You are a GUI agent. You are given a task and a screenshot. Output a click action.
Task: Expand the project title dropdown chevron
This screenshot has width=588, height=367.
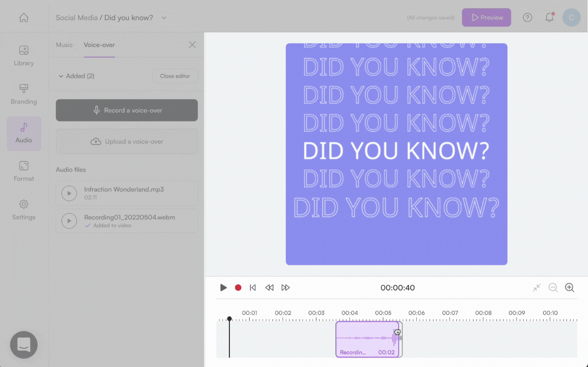click(164, 18)
